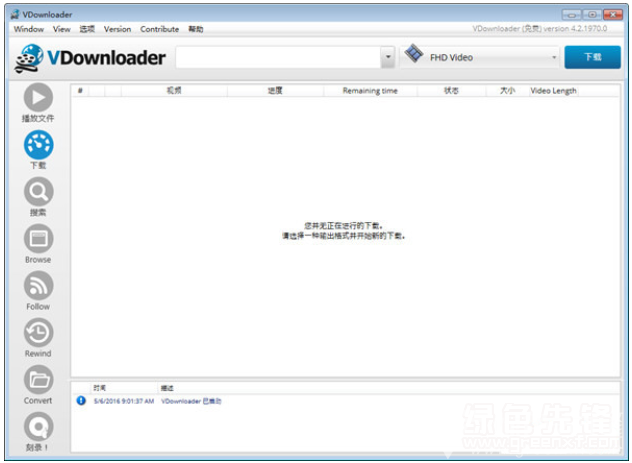
Task: Open the burn disc sidebar icon
Action: point(38,426)
